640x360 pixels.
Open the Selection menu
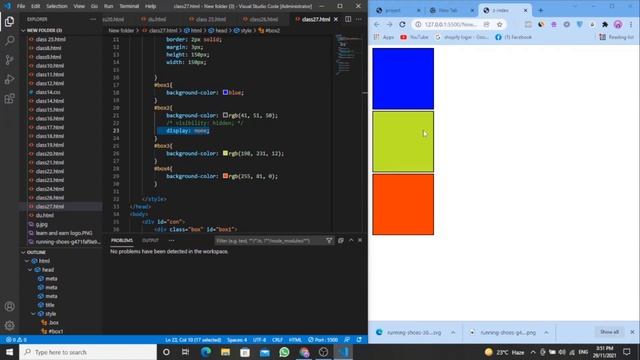coord(56,6)
